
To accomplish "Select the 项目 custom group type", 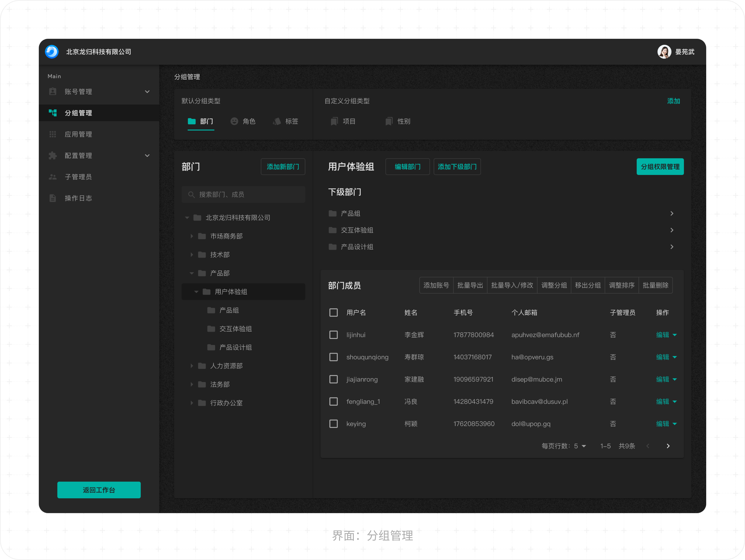I will (x=343, y=122).
